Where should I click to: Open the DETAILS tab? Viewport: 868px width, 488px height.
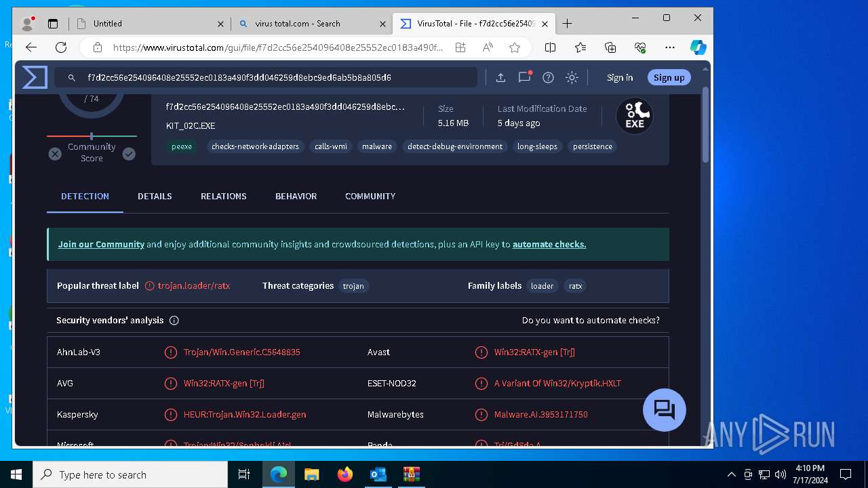155,196
